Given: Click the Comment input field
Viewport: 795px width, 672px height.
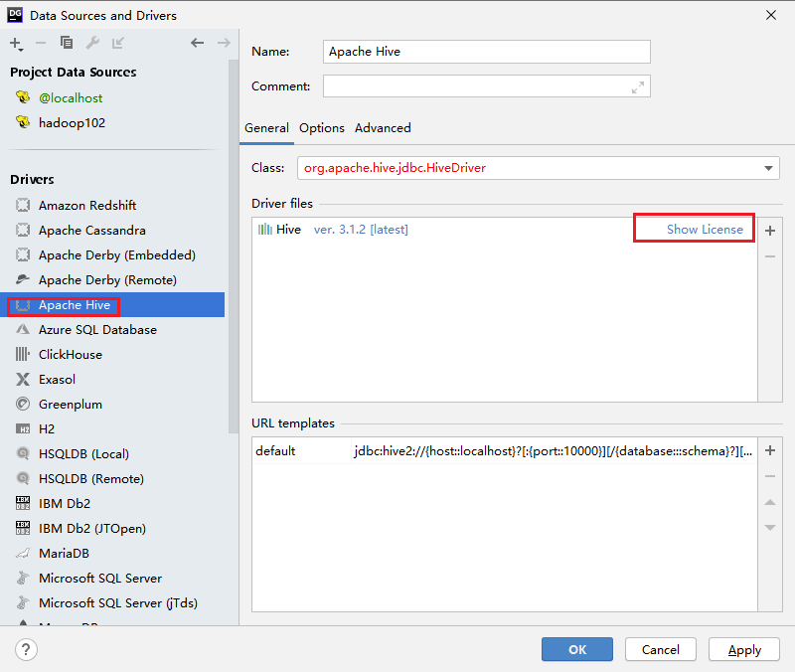Looking at the screenshot, I should click(486, 86).
